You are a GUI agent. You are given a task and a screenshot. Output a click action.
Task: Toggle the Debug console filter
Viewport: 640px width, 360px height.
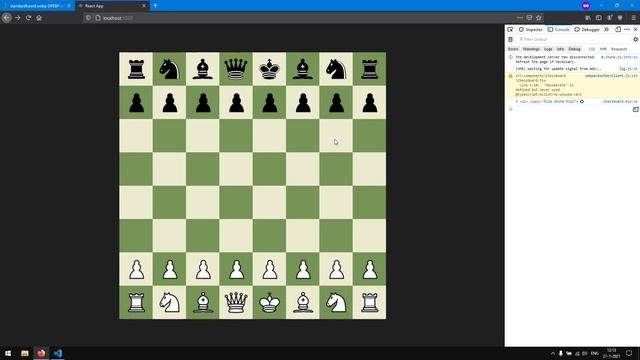pyautogui.click(x=574, y=49)
